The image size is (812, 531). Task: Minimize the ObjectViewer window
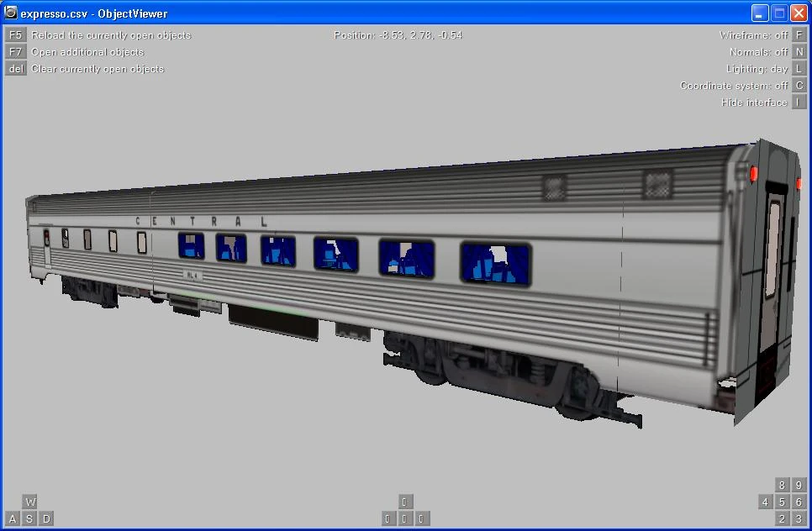[760, 13]
